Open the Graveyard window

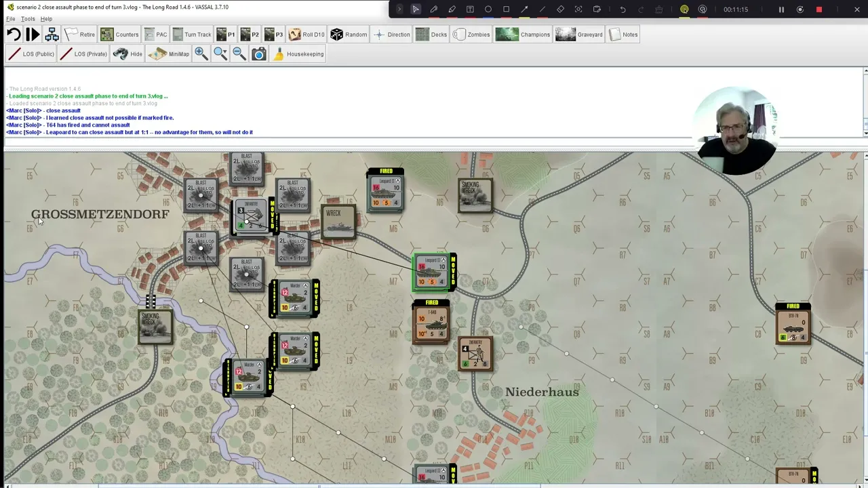(578, 35)
